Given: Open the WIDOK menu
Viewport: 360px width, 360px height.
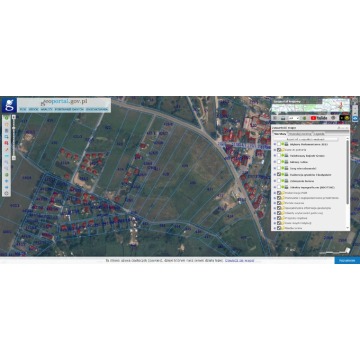Looking at the screenshot, I should click(x=34, y=109).
